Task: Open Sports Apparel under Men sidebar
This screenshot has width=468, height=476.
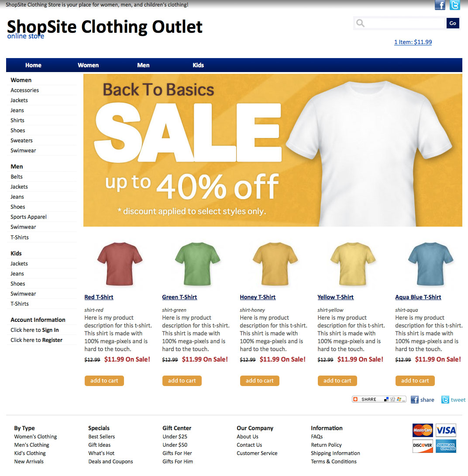Action: point(28,217)
